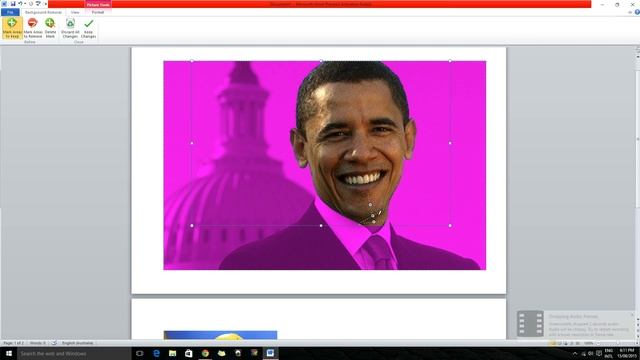Open the volume control in the system tray
The image size is (640, 360).
point(591,353)
